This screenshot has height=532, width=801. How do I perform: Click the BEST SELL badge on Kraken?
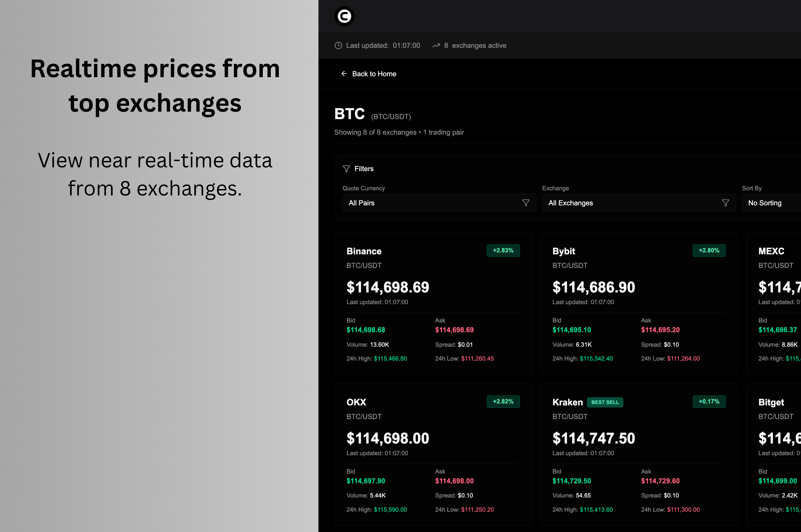click(x=605, y=402)
